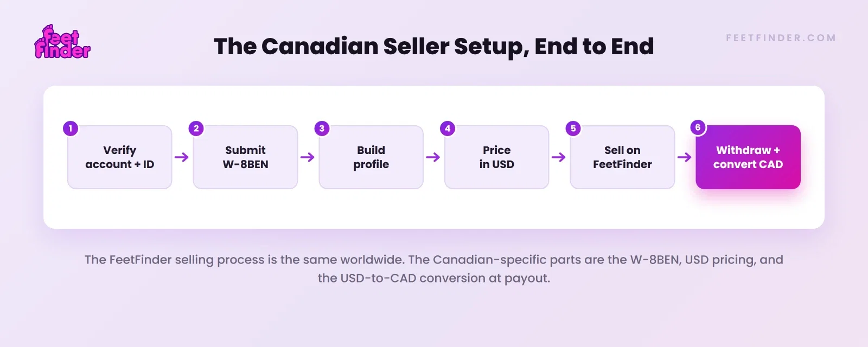Select the step 5 number badge
The height and width of the screenshot is (347, 868).
tap(573, 128)
